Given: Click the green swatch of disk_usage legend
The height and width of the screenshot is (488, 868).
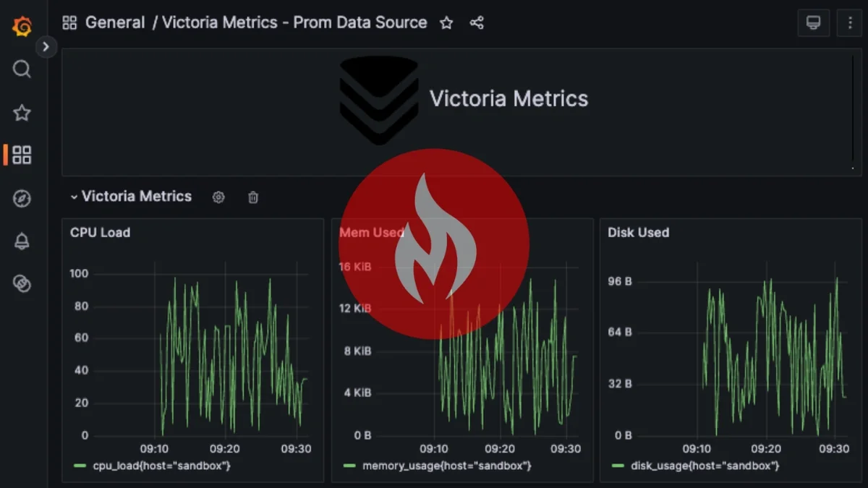Looking at the screenshot, I should tap(617, 466).
